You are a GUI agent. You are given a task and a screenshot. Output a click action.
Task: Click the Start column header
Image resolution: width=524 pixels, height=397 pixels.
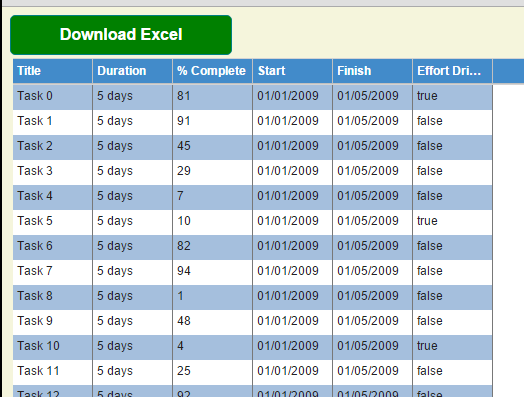[293, 71]
